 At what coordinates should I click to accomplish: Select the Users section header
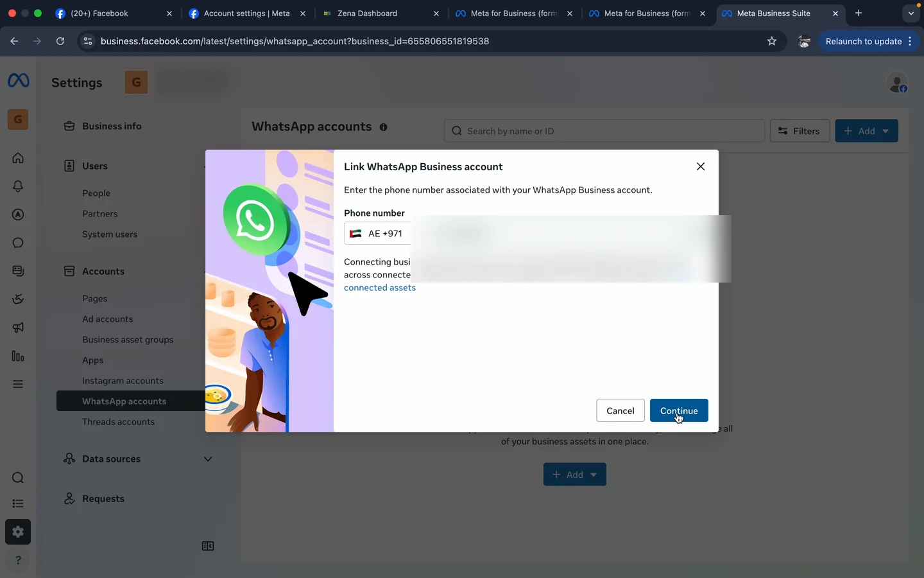pos(95,166)
